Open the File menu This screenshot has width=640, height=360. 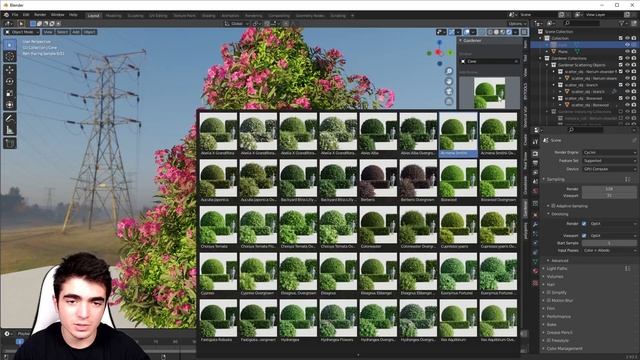15,15
